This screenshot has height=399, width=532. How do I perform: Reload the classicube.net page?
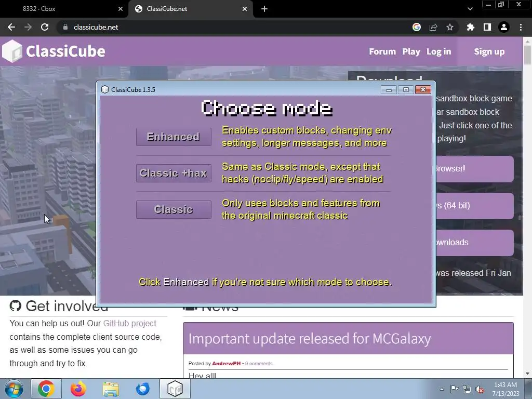click(45, 27)
